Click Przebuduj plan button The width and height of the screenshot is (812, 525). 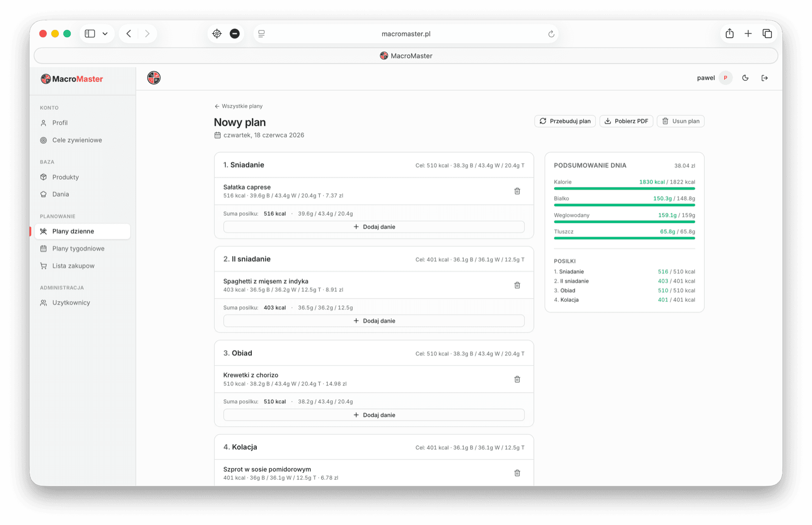[x=565, y=121]
